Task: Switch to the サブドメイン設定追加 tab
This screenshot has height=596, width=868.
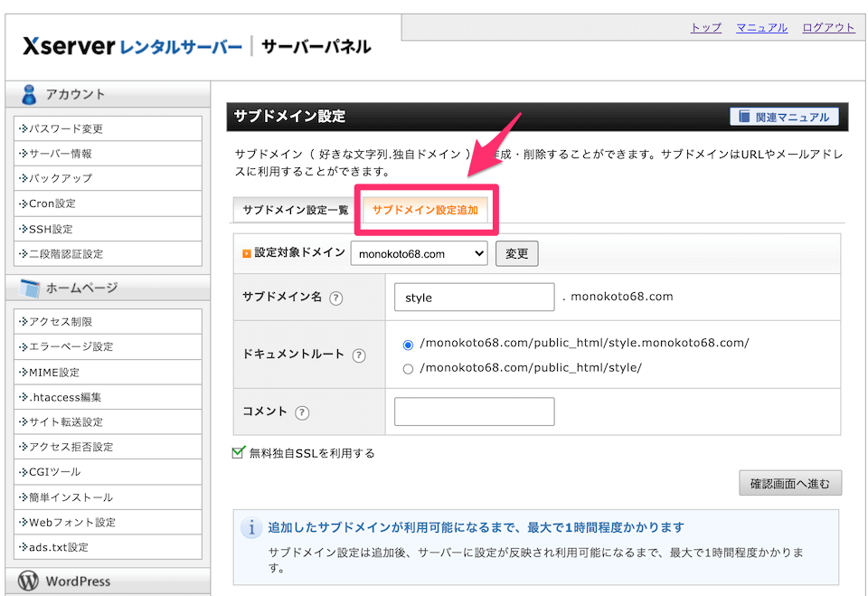Action: 425,211
